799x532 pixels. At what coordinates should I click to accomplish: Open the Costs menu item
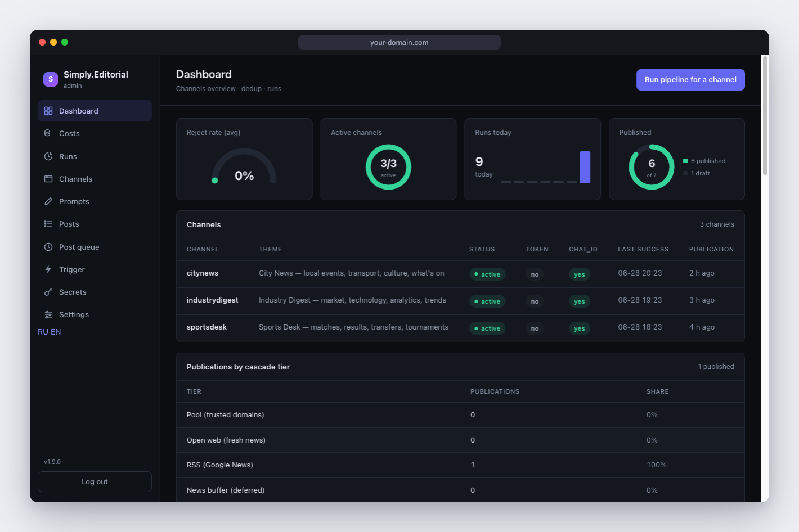click(95, 133)
